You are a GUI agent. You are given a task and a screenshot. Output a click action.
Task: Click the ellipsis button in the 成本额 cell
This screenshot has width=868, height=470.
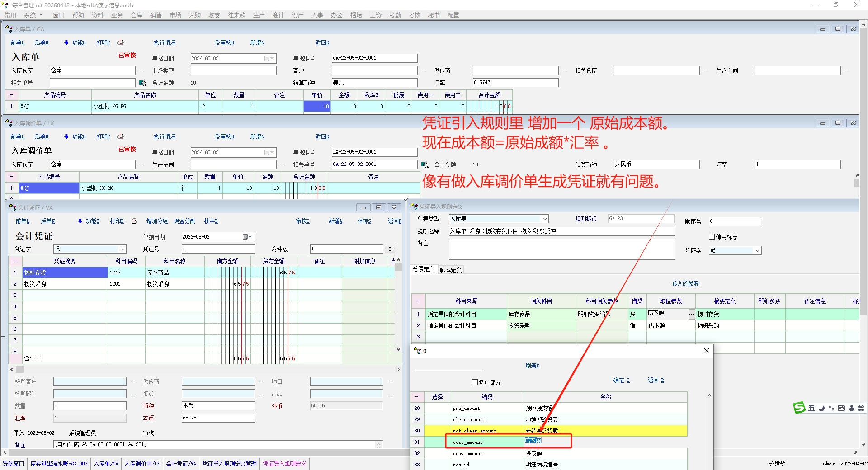(x=691, y=314)
